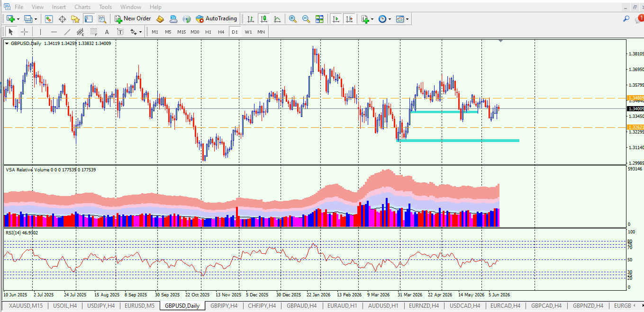The image size is (644, 312).
Task: Click the GBPUSD,Daily chart title dropdown triangle
Action: click(x=7, y=43)
